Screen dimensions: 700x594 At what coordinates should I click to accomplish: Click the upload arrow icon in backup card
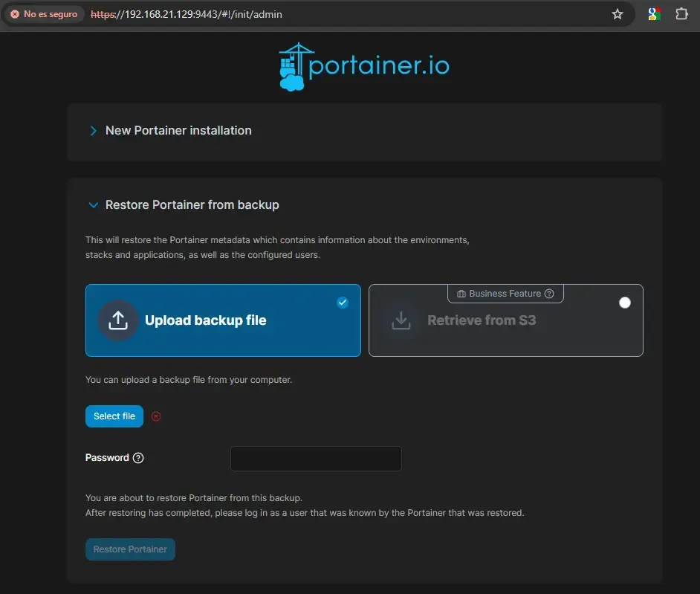(x=118, y=320)
